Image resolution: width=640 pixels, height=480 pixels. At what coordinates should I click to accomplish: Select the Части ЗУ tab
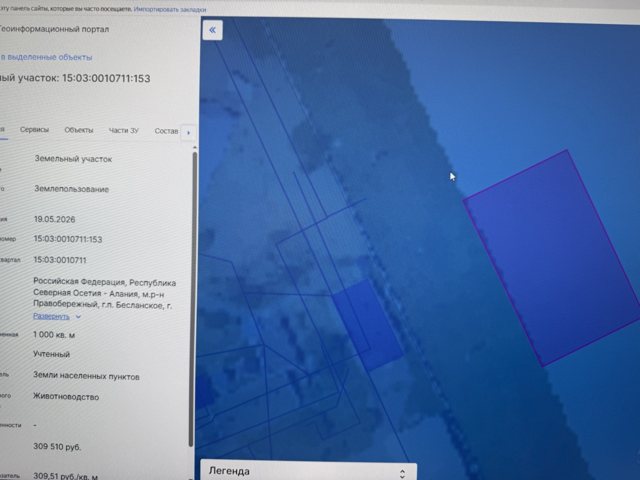[124, 131]
